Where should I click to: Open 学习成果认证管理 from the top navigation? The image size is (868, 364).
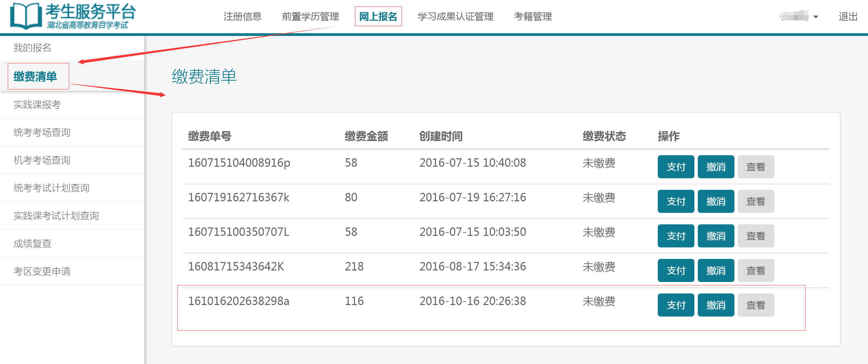pos(456,16)
